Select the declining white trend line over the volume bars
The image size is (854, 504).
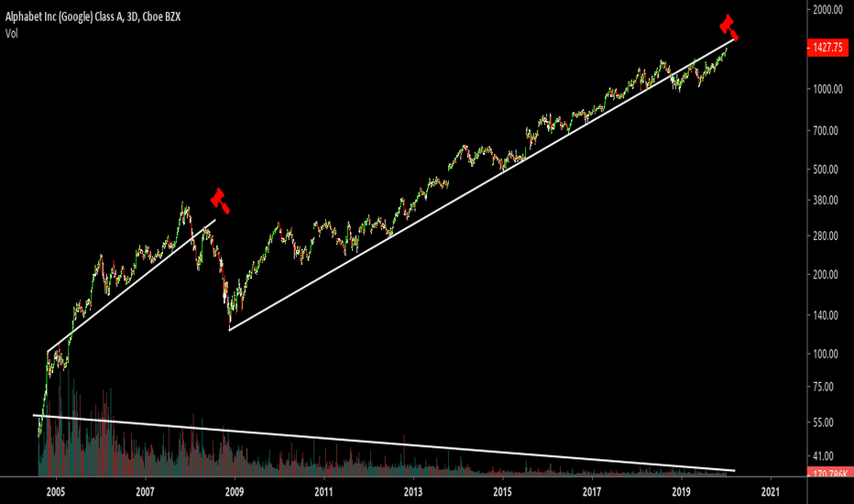[x=384, y=443]
